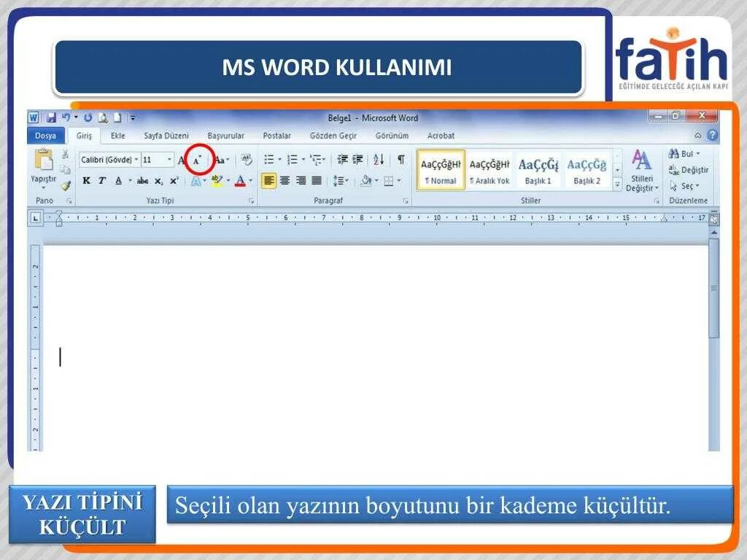Toggle Underline (A) formatting
The height and width of the screenshot is (560, 747).
point(118,181)
